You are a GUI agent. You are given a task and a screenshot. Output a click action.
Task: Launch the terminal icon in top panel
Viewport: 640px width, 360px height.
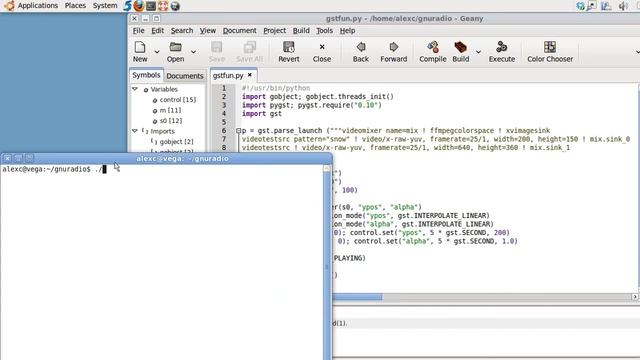pyautogui.click(x=151, y=6)
